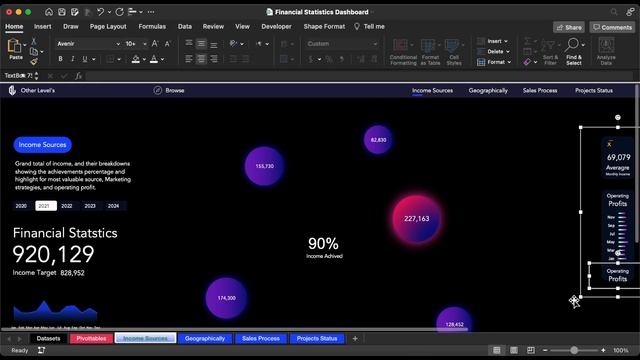Click the Insert Function fx icon
Viewport: 640px width, 360px height.
[x=78, y=76]
